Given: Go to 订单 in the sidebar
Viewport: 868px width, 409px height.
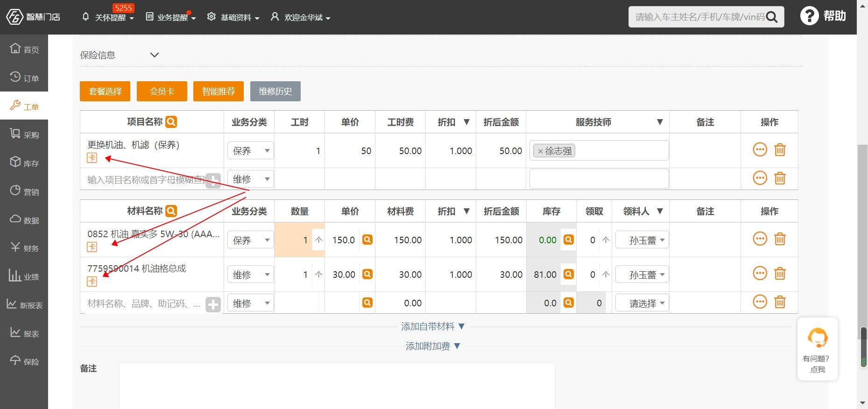Looking at the screenshot, I should click(24, 78).
